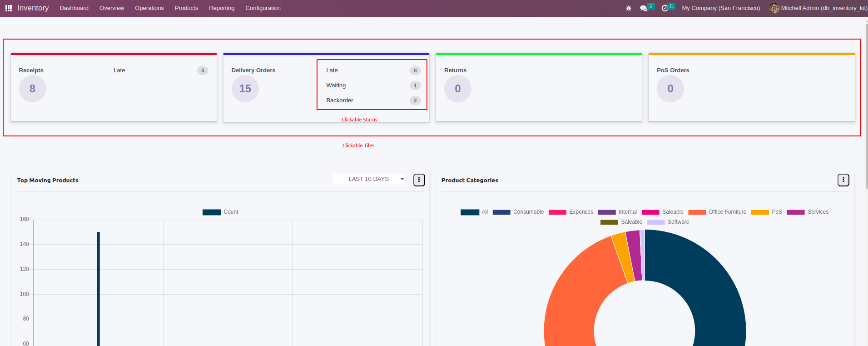
Task: Click the 'Top Moving Products' heading
Action: tap(48, 181)
